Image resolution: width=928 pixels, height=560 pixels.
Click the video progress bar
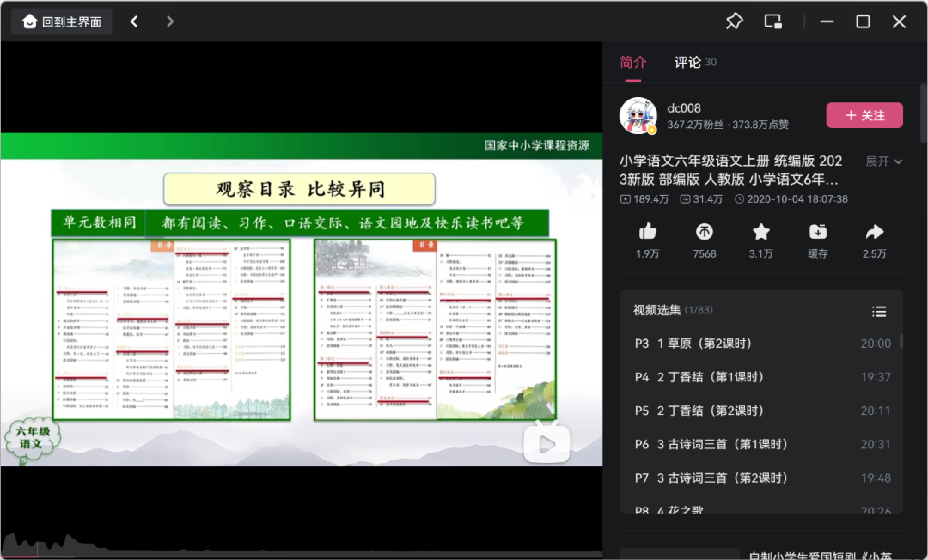coord(301,555)
